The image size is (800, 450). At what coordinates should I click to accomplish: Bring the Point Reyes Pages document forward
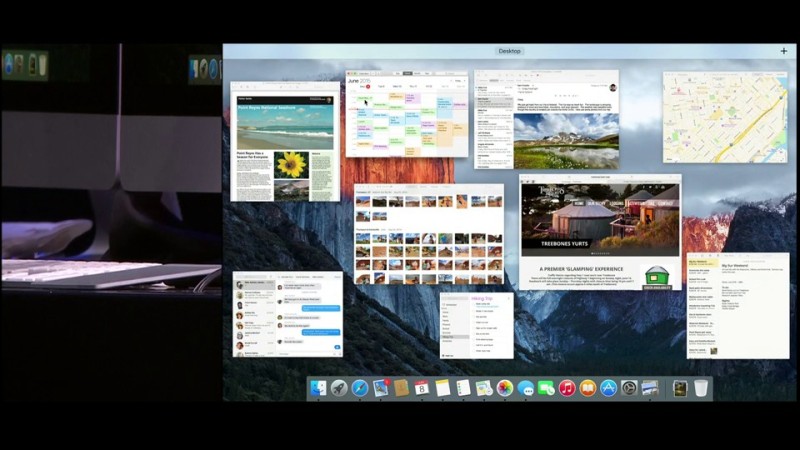coord(285,141)
